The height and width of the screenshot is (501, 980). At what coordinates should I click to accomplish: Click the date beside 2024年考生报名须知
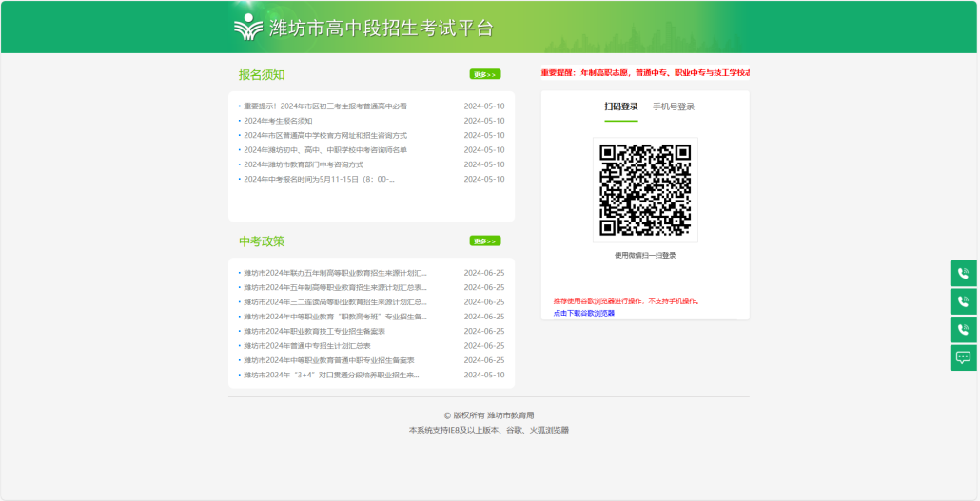483,121
